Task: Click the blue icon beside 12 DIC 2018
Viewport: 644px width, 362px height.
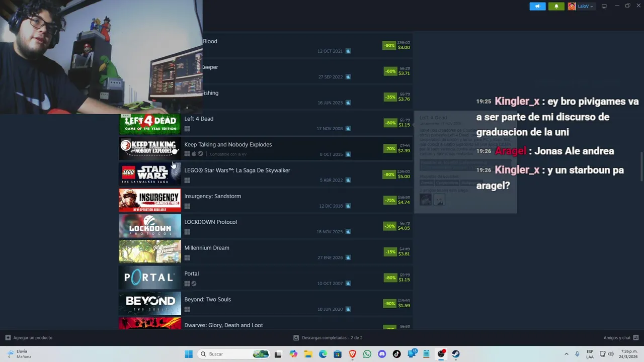Action: coord(348,206)
